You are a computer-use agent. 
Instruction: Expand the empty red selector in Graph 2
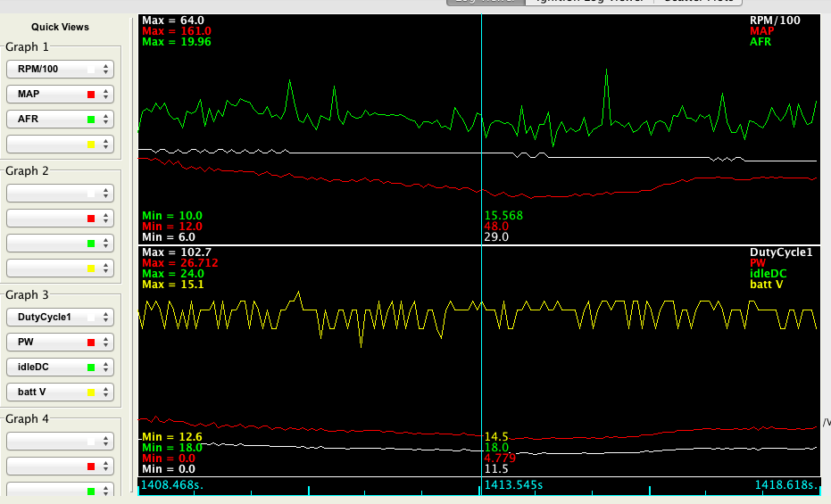pos(59,218)
